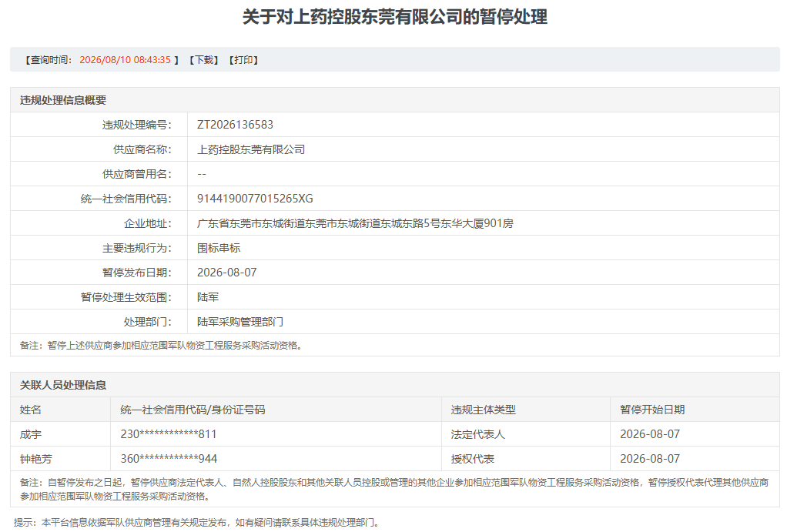The width and height of the screenshot is (787, 532).
Task: Select credit code 914419007701​5265XG
Action: [255, 199]
